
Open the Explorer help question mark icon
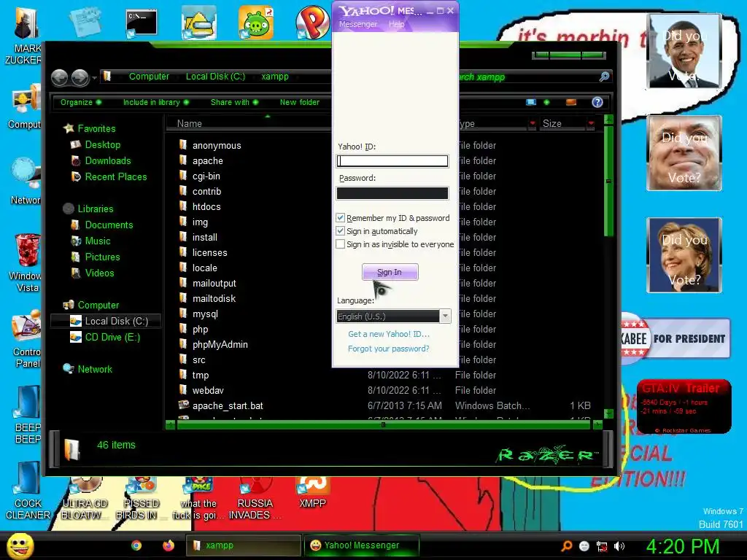(x=597, y=102)
